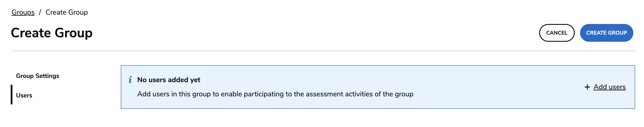Screen dimensions: 644x127
Task: Click the horizontal divider under the page header
Action: click(322, 51)
